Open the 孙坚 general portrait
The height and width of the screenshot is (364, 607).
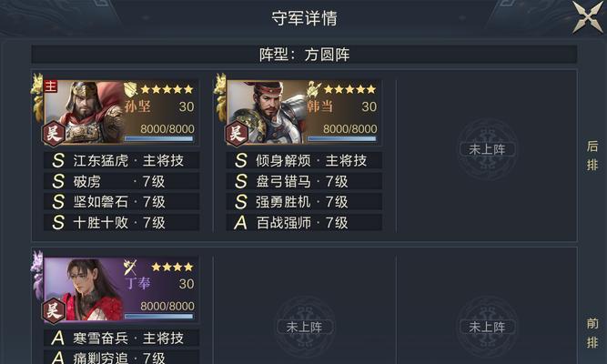83,112
